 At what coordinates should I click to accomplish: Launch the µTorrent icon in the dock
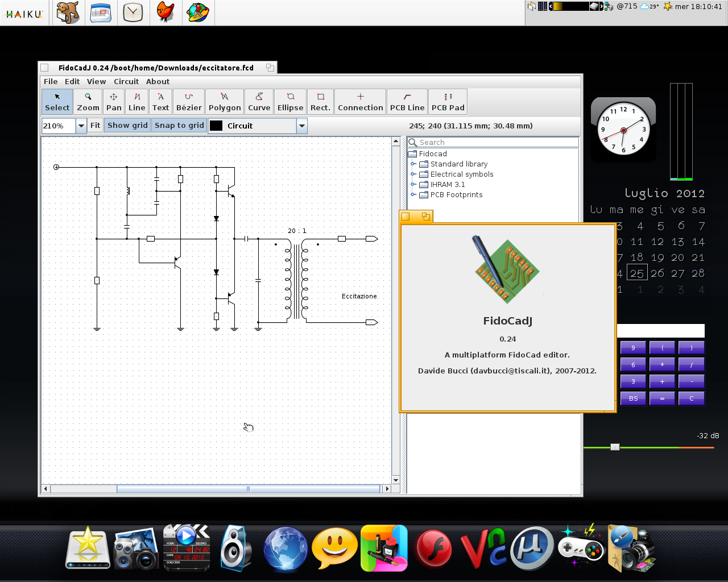coord(532,549)
